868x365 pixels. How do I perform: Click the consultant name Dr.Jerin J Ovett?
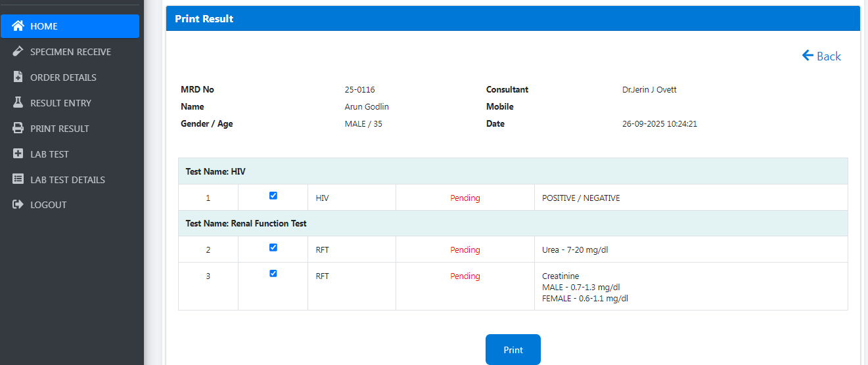tap(649, 90)
